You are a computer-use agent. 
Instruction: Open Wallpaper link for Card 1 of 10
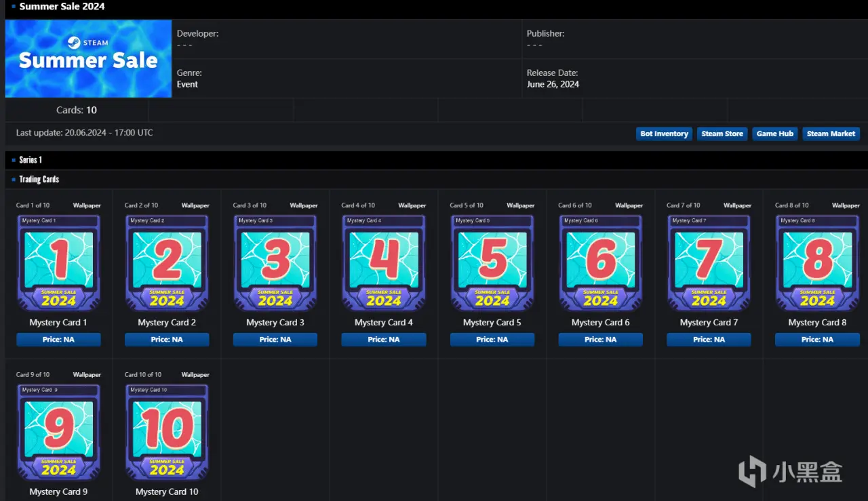coord(87,205)
